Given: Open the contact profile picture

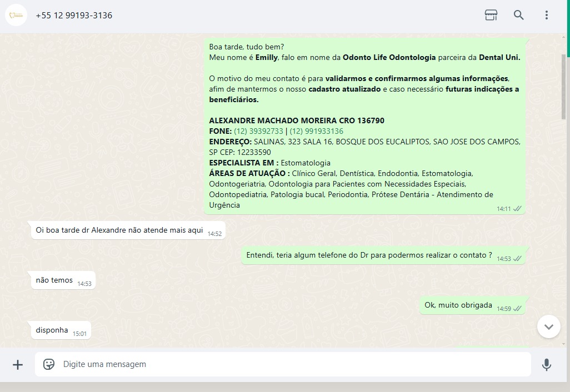Looking at the screenshot, I should (x=16, y=15).
